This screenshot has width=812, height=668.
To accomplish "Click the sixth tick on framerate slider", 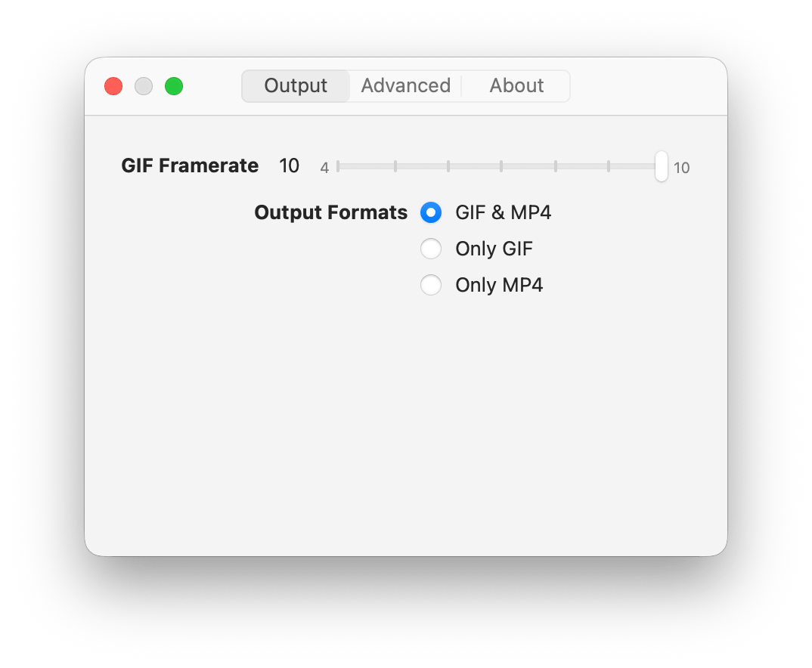I will [x=609, y=166].
